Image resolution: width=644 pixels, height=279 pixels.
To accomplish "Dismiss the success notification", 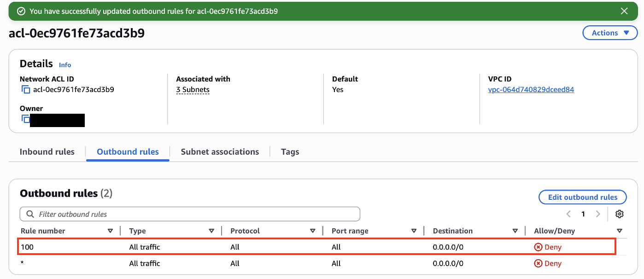I will [624, 11].
